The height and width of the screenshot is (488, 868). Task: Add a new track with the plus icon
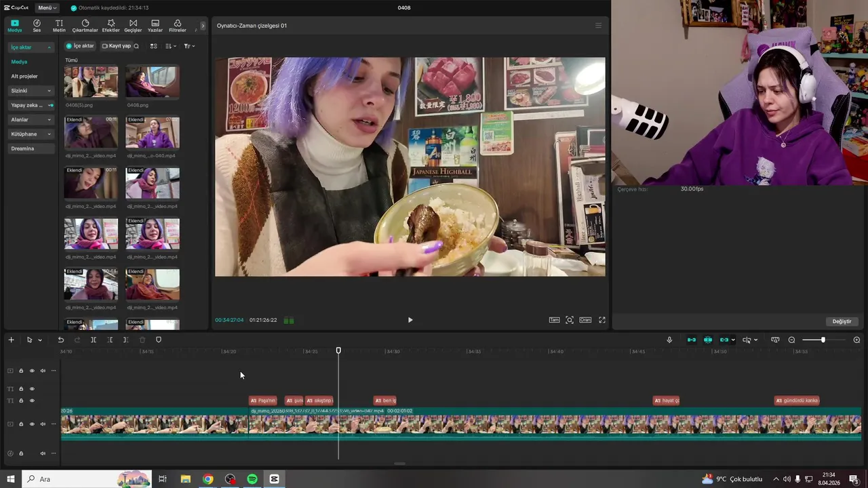[x=11, y=340]
